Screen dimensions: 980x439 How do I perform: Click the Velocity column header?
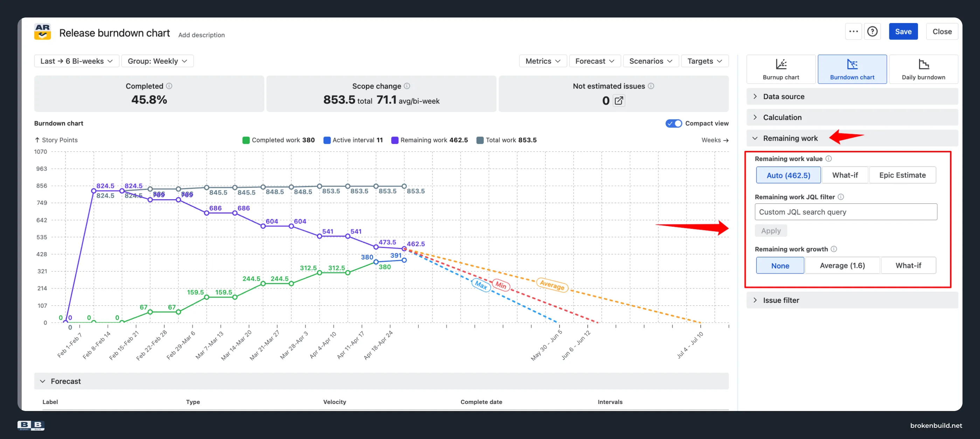tap(334, 402)
